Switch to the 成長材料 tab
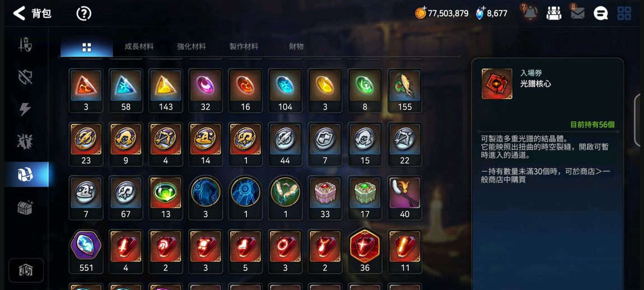Screen dimensions: 644x290 coord(139,47)
